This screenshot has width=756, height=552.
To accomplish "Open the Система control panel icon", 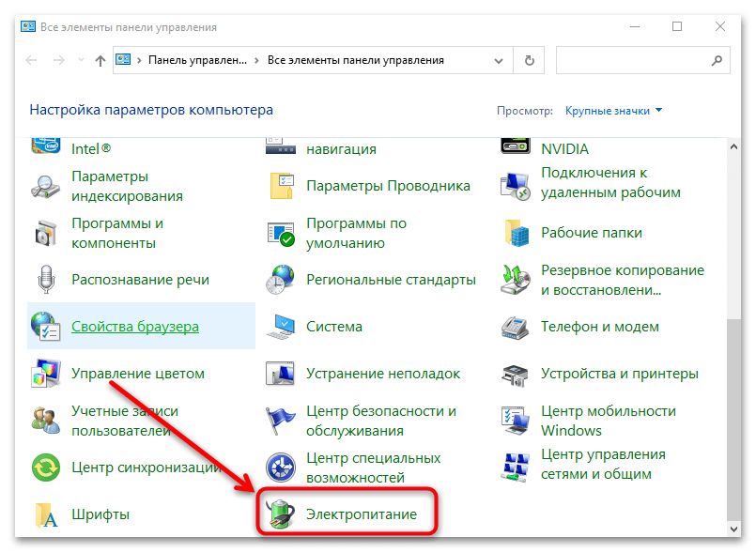I will click(x=282, y=327).
